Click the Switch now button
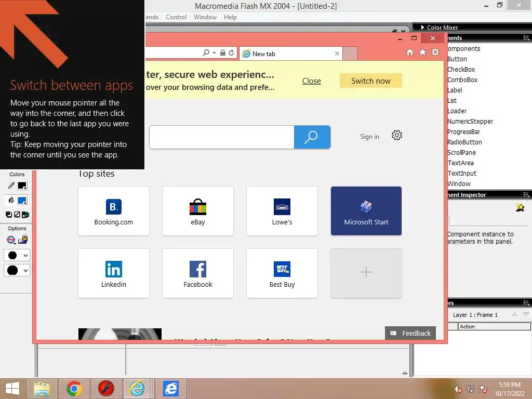Screen dimensions: 532x399 [371, 81]
